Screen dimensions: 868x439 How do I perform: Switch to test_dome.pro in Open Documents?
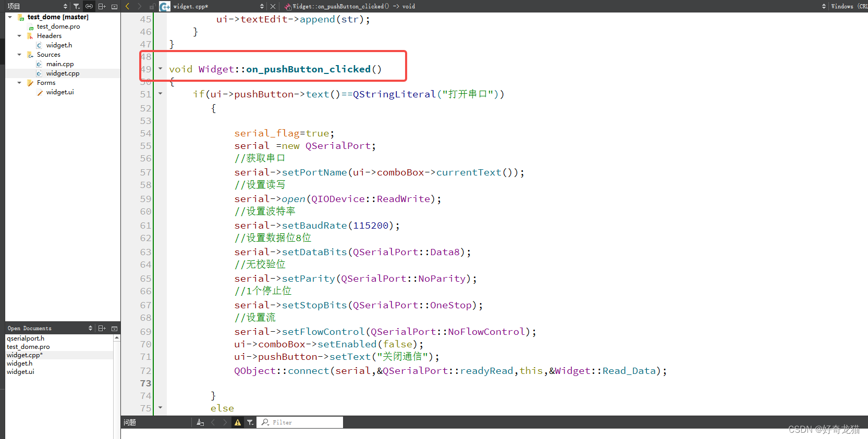click(28, 347)
